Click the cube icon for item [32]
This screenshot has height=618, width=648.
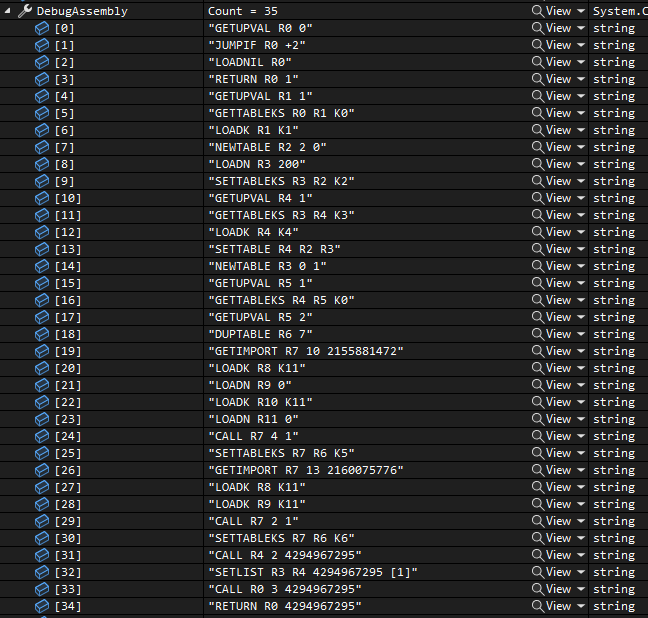pyautogui.click(x=42, y=572)
